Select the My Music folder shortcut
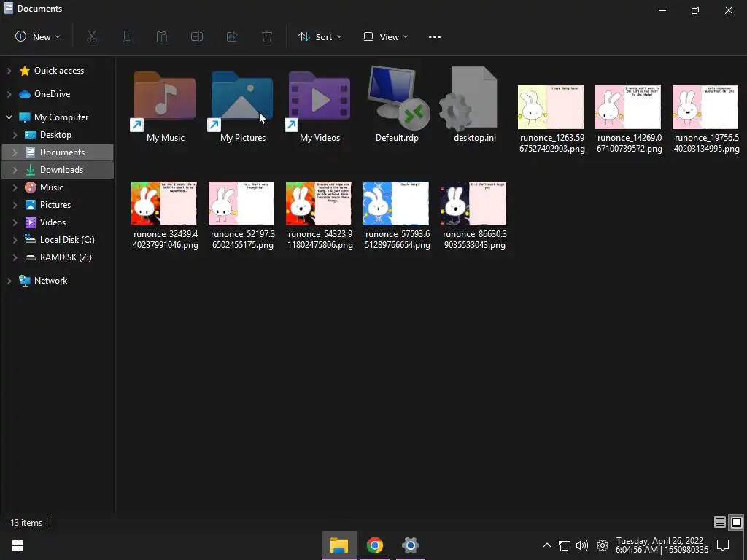Viewport: 747px width, 560px height. pos(165,101)
